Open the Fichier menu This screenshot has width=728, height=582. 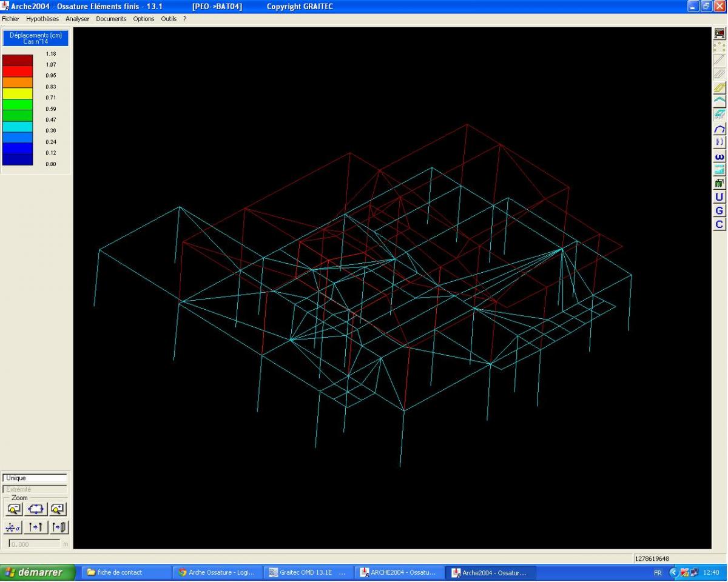click(11, 19)
